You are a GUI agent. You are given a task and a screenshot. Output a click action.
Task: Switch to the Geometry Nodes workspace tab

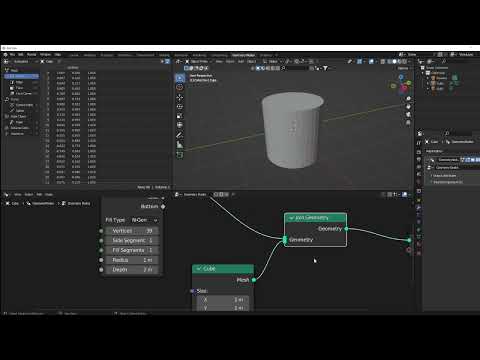point(243,55)
